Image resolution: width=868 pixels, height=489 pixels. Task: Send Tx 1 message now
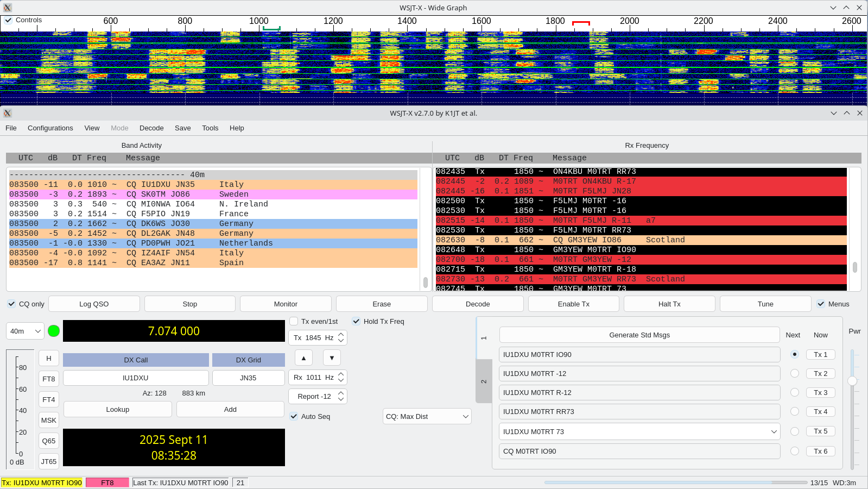(x=821, y=354)
